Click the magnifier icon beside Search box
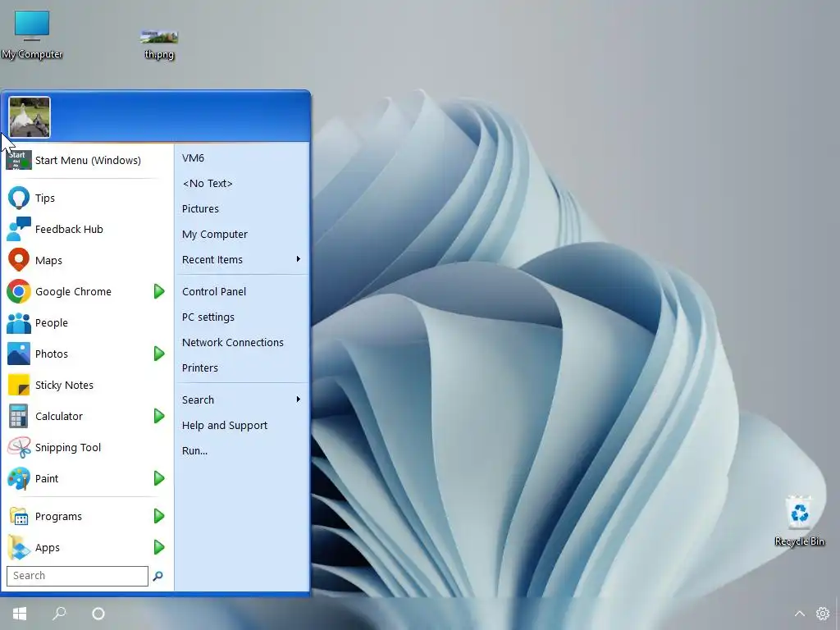 [x=158, y=576]
